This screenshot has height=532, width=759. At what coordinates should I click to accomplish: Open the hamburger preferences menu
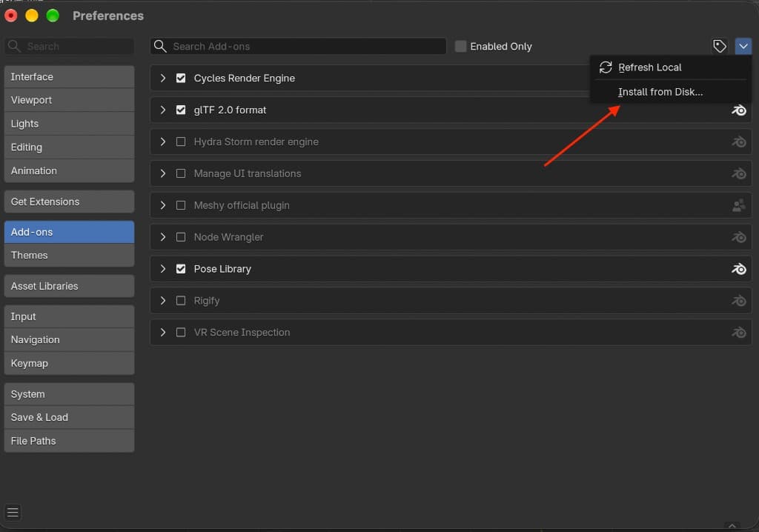[13, 512]
